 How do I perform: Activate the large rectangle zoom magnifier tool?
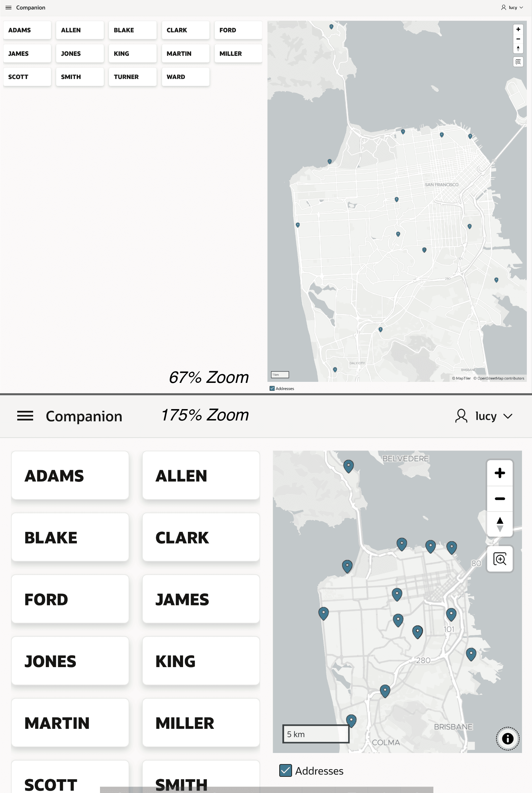500,559
